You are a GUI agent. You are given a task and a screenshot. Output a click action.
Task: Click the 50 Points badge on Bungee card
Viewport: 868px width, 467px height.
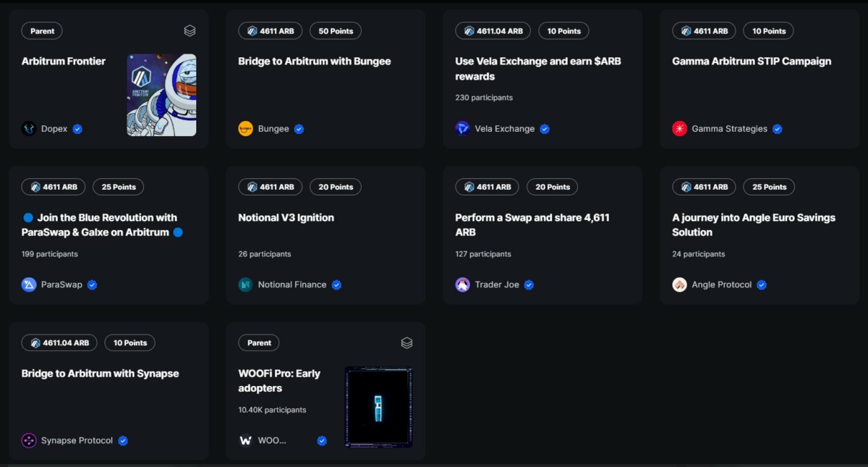(336, 31)
